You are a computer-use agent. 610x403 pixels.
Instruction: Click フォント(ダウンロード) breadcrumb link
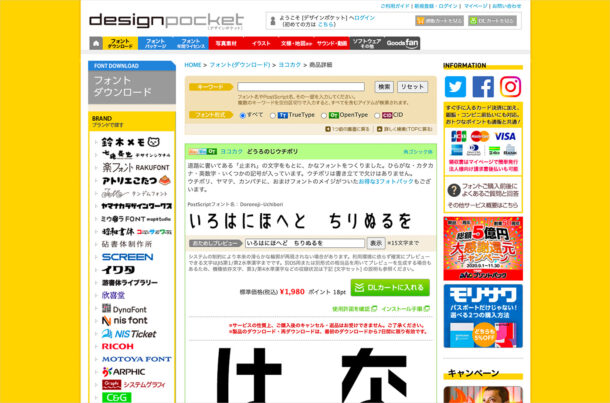click(x=240, y=65)
